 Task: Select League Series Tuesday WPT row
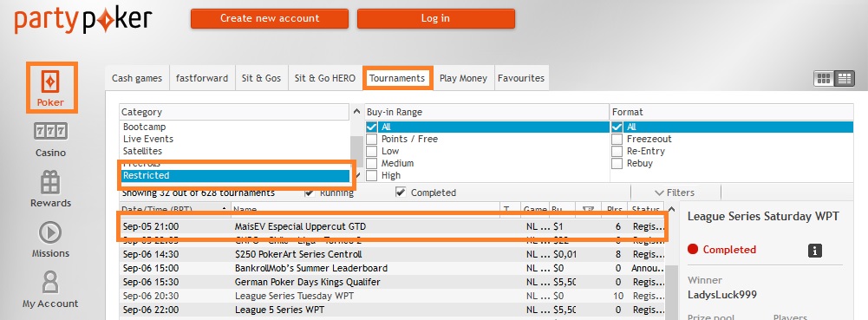click(x=392, y=296)
